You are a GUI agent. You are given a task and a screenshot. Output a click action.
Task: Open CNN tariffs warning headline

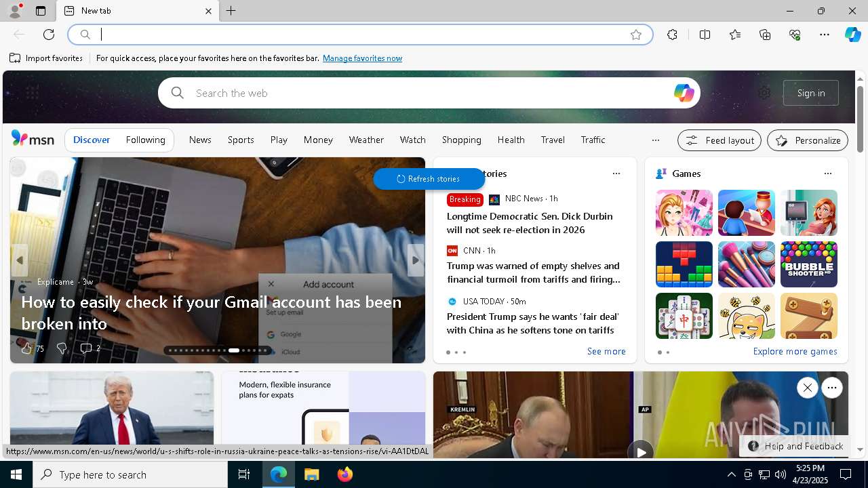(533, 272)
